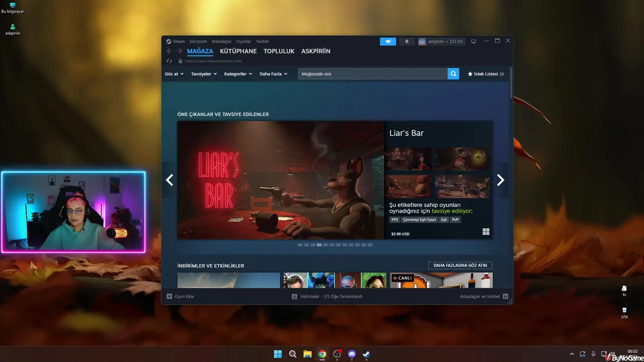Viewport: 644px width, 362px height.
Task: Show hidden system tray icons
Action: 572,354
